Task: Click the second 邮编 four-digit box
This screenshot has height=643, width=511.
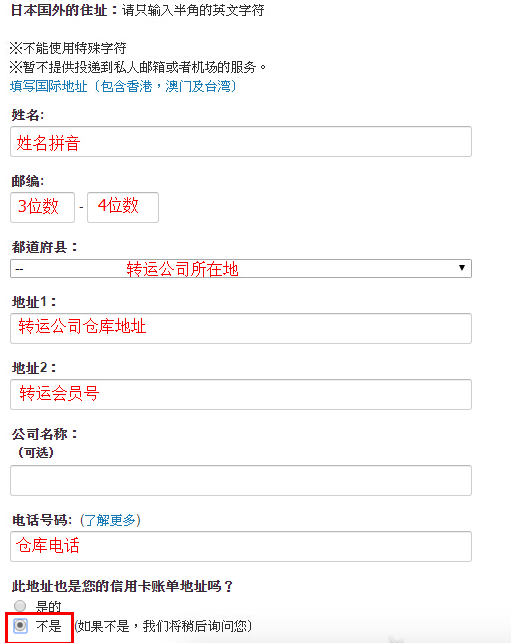Action: (x=123, y=207)
